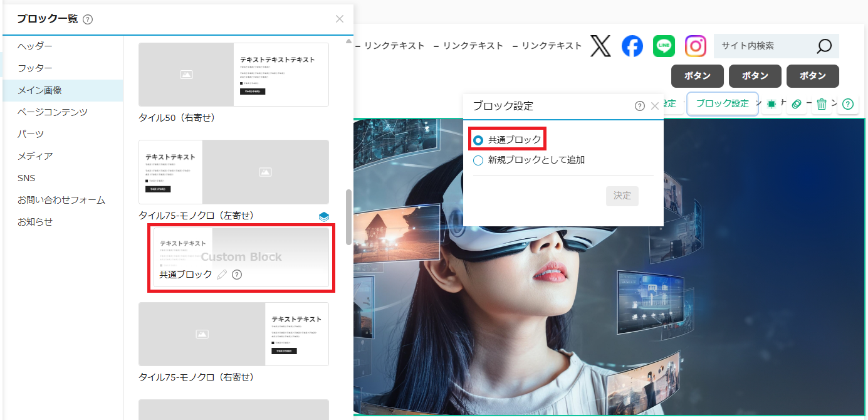This screenshot has height=420, width=868.
Task: Click the X (Twitter) social icon
Action: [x=600, y=46]
